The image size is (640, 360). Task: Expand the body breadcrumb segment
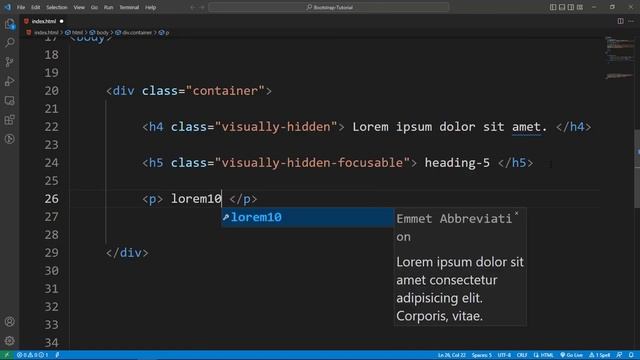[99, 33]
